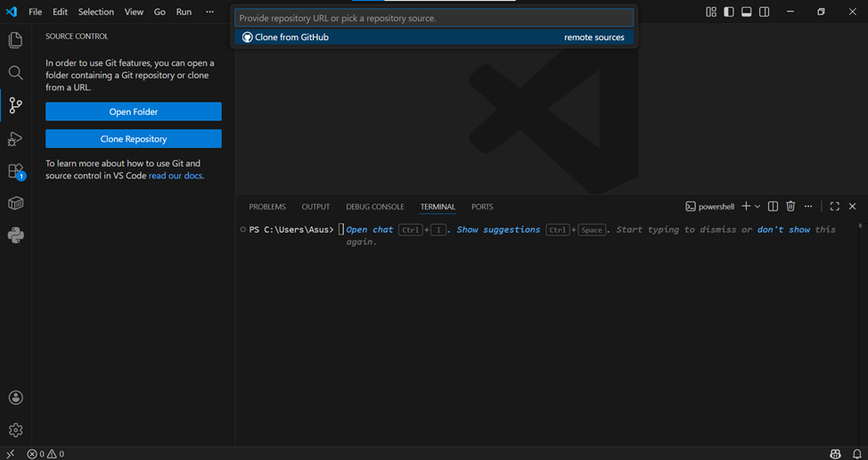Viewport: 868px width, 460px height.
Task: Open the launch profile dropdown arrow
Action: (x=757, y=207)
